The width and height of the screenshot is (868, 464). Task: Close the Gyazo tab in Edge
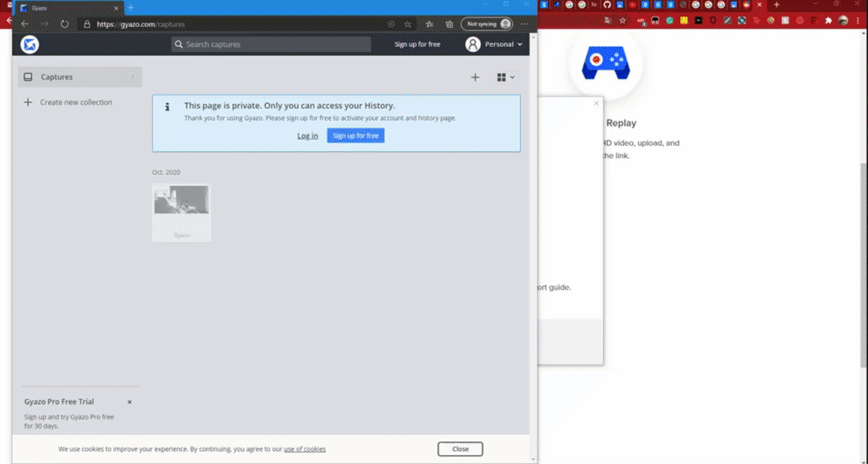[x=116, y=9]
